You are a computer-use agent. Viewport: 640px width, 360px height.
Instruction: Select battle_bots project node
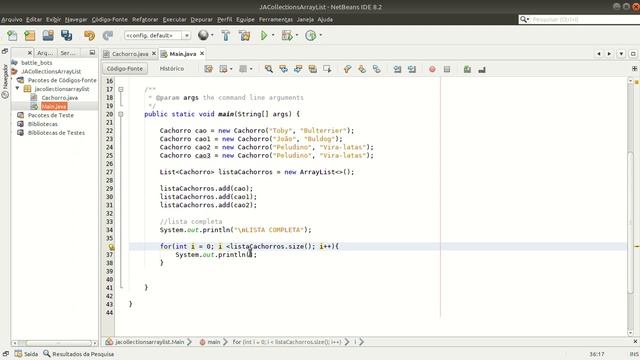(36, 62)
